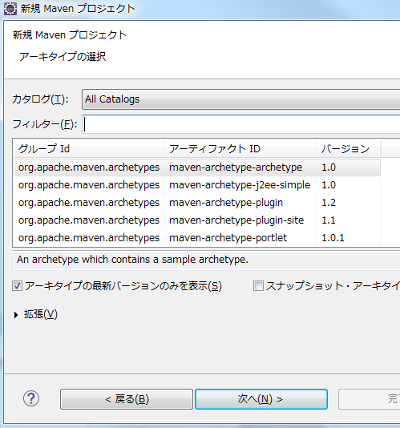Click group id cell of portlet row

(x=89, y=238)
